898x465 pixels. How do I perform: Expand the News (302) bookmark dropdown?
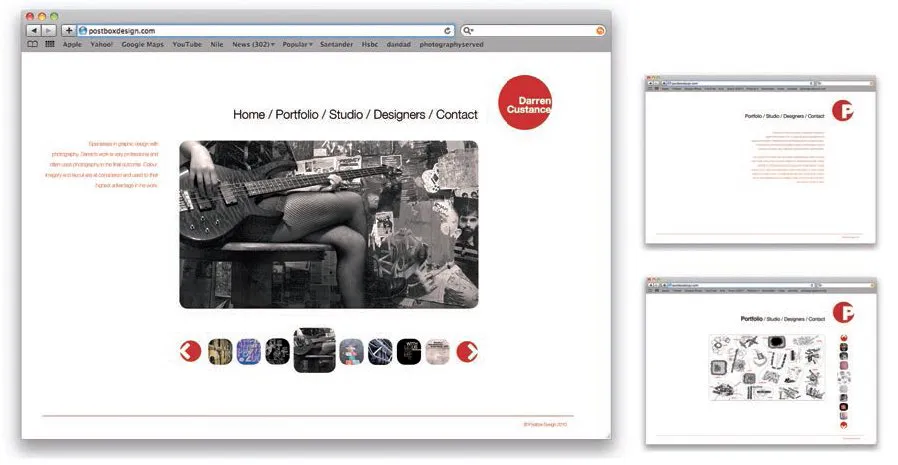tap(254, 44)
